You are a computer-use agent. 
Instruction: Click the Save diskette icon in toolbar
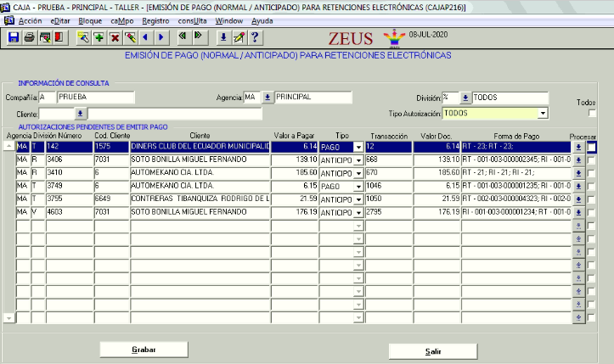[14, 37]
